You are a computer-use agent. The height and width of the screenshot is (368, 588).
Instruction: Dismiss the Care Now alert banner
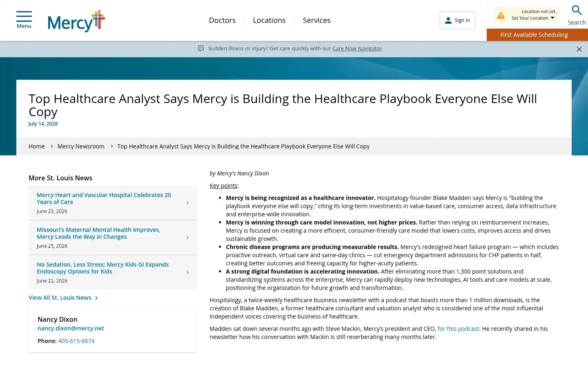(579, 49)
